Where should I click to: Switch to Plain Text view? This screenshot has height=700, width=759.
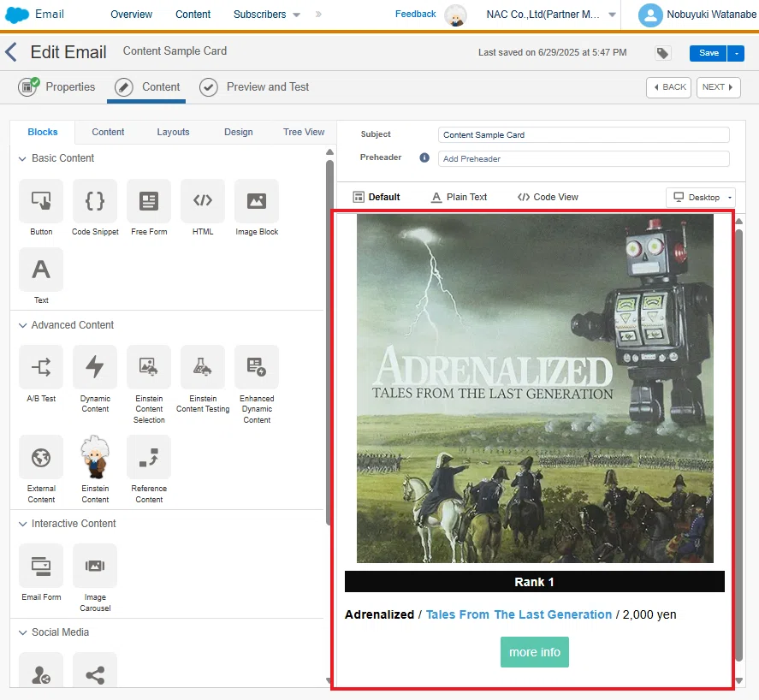click(459, 197)
